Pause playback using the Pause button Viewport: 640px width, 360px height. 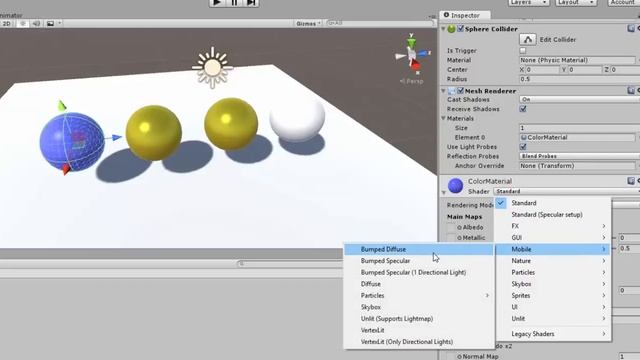pos(235,3)
